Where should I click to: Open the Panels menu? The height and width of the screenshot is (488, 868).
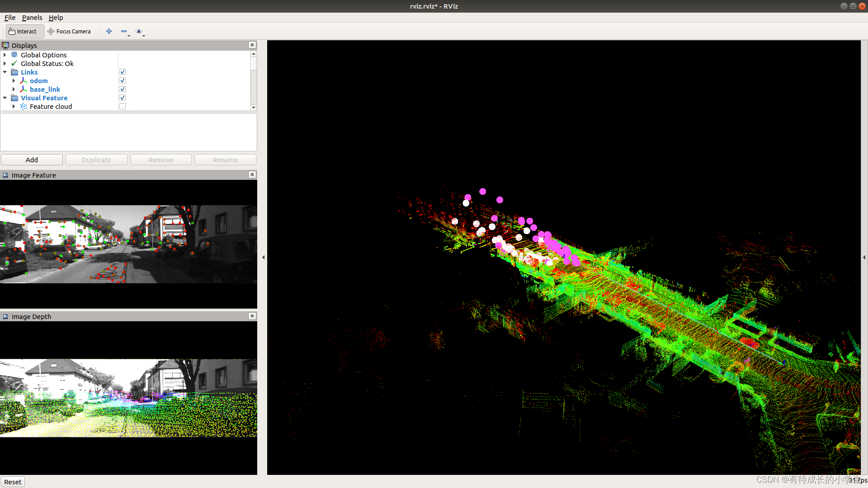[x=32, y=17]
